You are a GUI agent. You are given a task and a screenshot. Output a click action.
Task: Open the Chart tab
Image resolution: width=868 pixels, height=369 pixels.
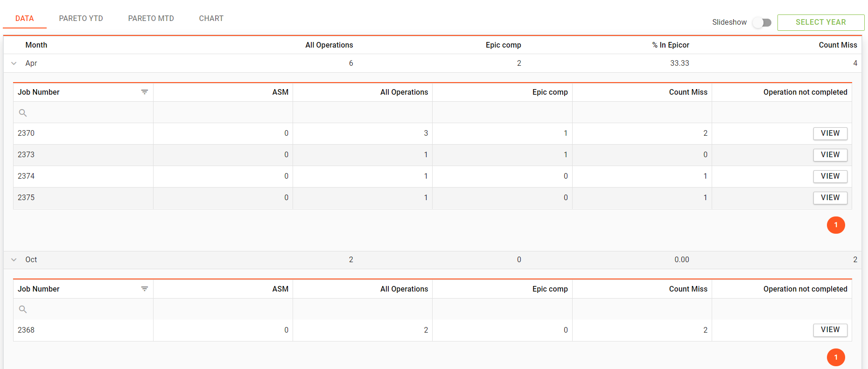point(211,19)
